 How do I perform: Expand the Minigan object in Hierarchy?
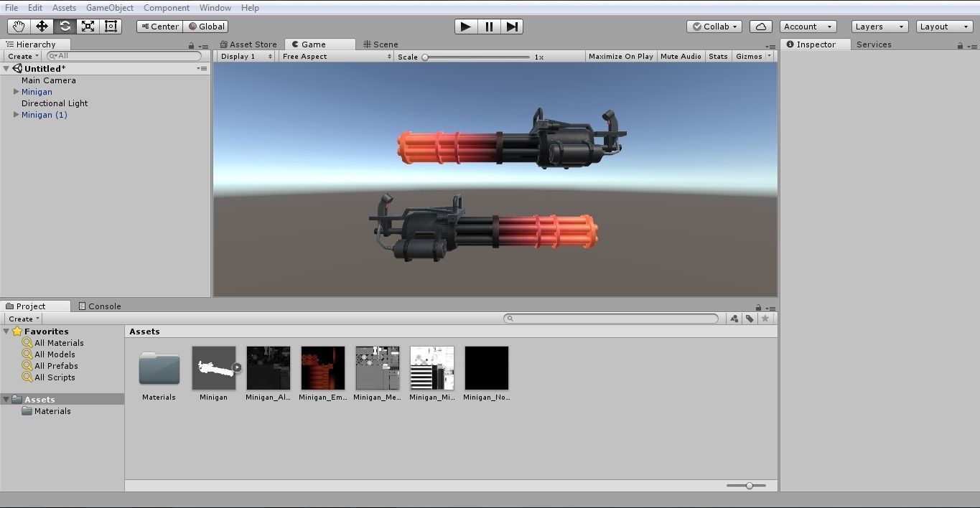[17, 92]
